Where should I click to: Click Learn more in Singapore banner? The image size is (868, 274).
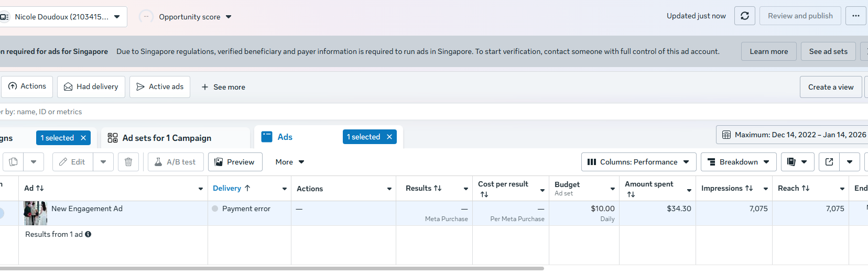[x=768, y=51]
